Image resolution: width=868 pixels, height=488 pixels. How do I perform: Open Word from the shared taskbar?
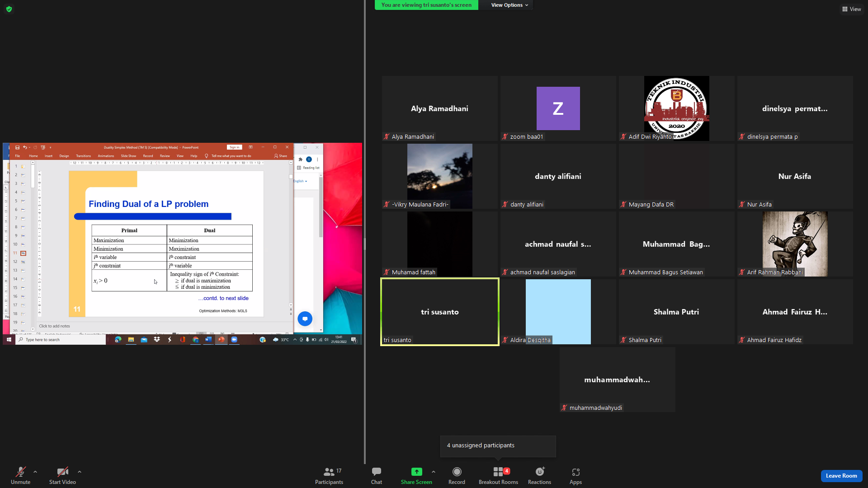coord(208,339)
